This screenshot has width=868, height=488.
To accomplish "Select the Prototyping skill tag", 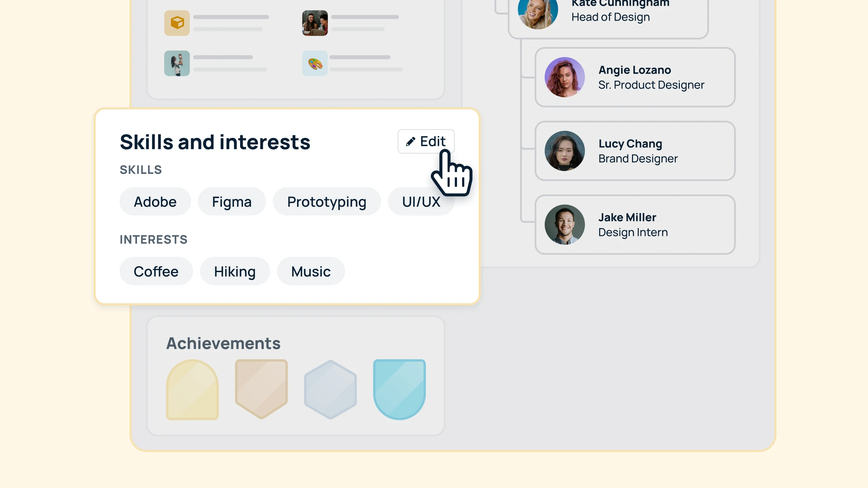I will [327, 201].
